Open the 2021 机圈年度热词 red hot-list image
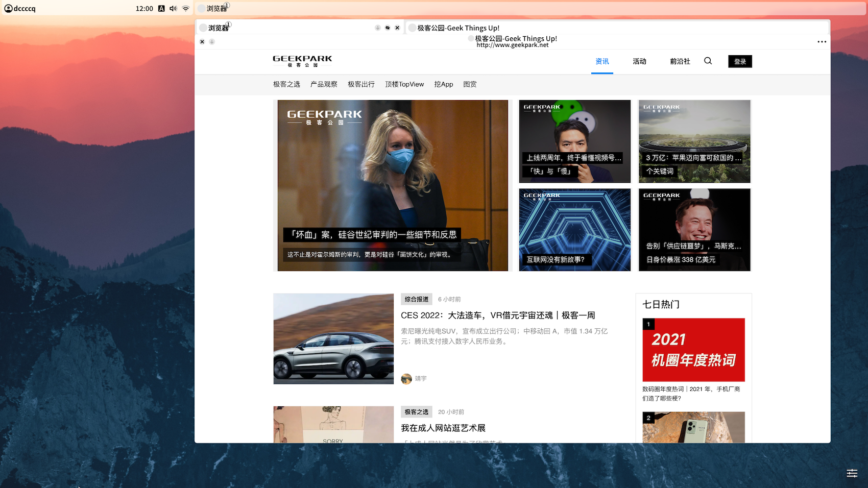 tap(693, 350)
